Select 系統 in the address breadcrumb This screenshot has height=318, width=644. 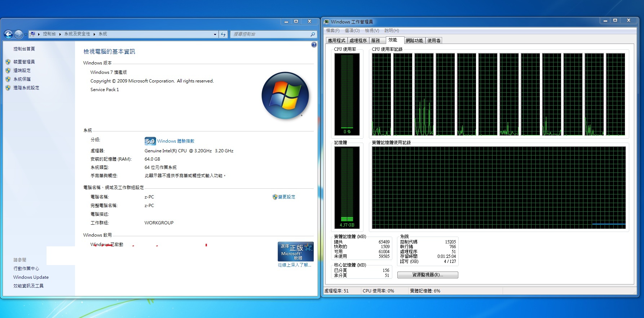103,34
